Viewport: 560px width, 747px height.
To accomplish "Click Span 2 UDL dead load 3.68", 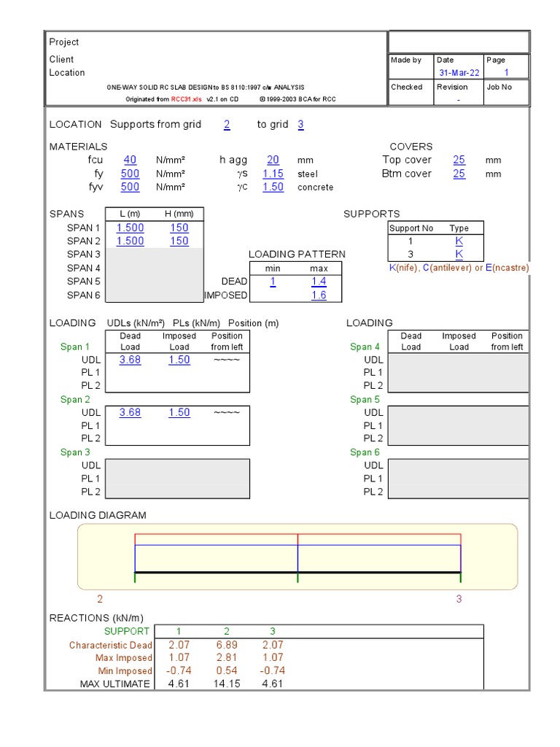I will (130, 412).
